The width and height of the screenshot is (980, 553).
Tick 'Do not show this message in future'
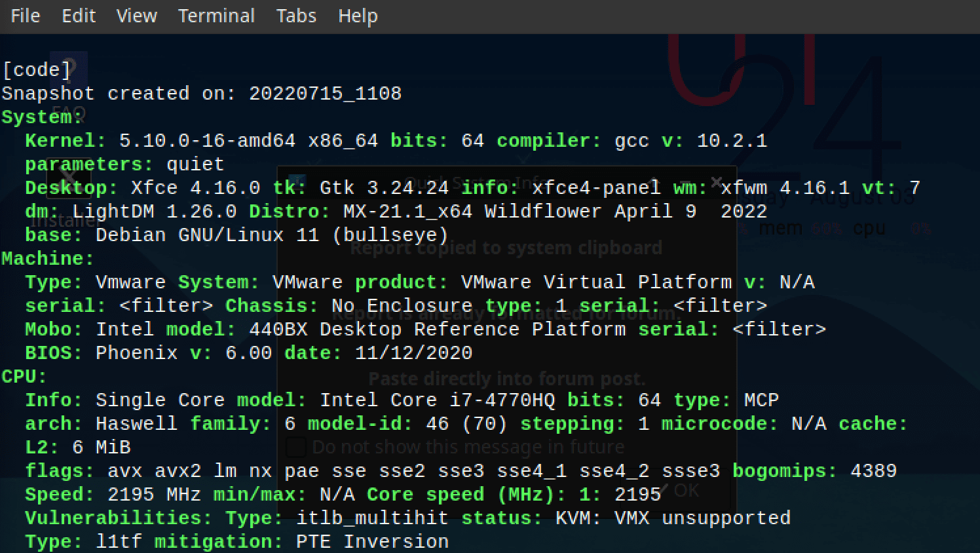[296, 447]
